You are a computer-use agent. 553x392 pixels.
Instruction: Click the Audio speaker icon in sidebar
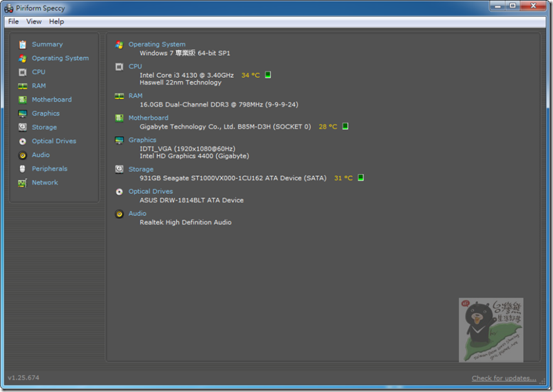23,155
